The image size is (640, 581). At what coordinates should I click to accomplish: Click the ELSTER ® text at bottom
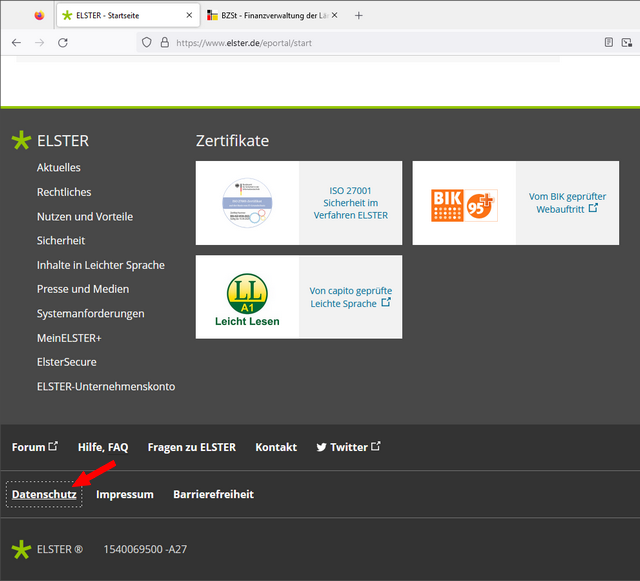[60, 550]
